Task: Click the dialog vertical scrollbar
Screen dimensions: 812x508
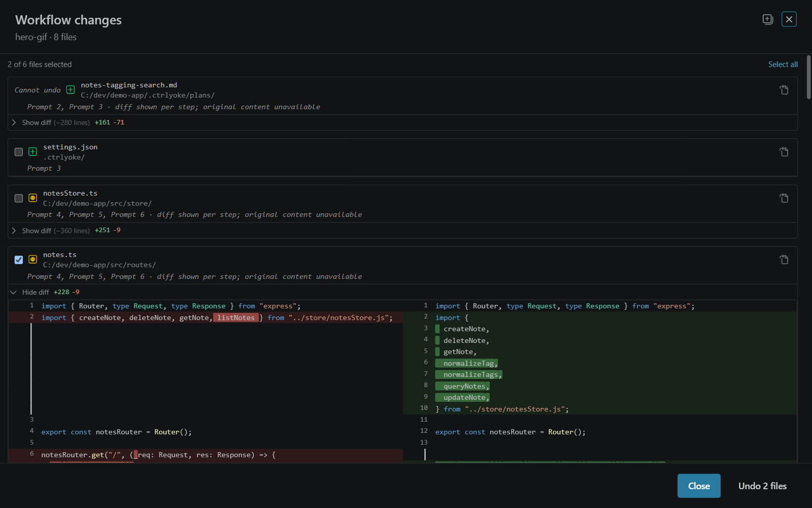Action: point(808,77)
